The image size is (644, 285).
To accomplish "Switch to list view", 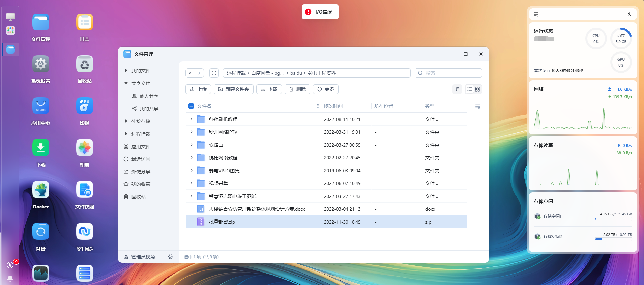I will coord(470,89).
